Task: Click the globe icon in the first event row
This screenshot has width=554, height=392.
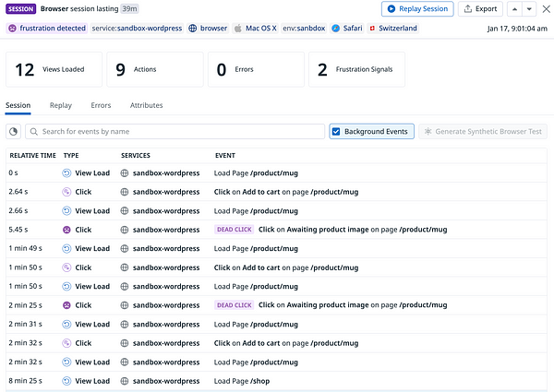Action: pos(125,172)
